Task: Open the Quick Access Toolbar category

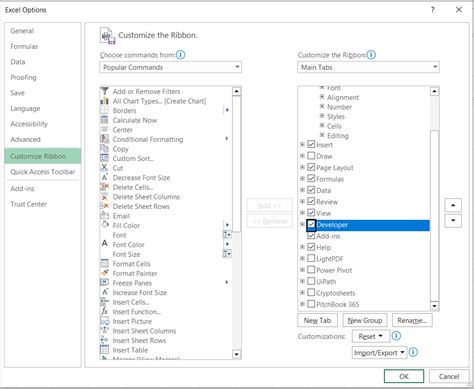Action: click(43, 172)
